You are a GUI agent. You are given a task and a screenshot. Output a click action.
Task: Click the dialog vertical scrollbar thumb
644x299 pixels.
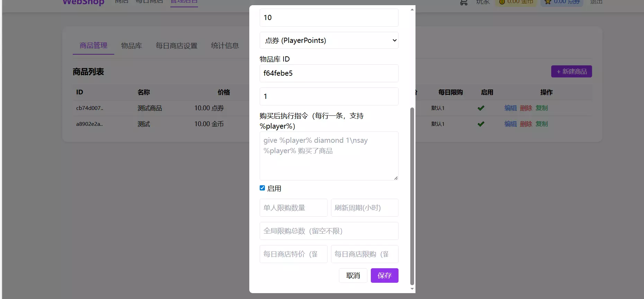pyautogui.click(x=412, y=196)
